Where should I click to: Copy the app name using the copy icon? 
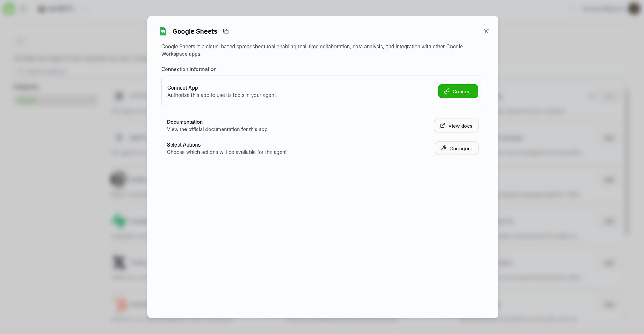(225, 31)
